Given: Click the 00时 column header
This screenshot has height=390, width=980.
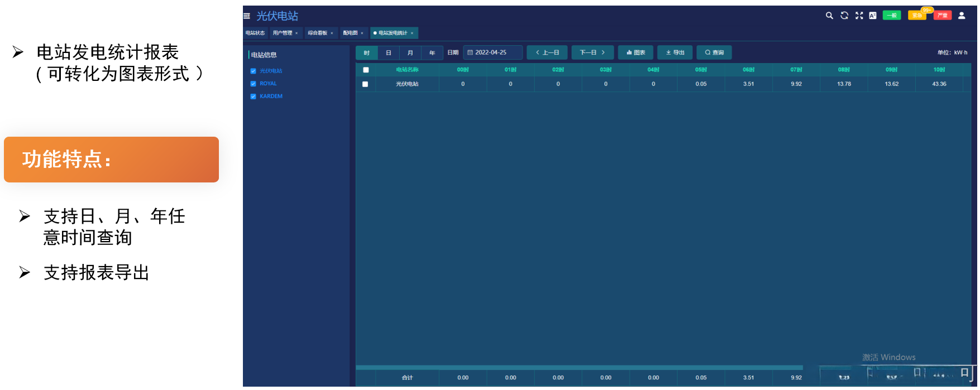Looking at the screenshot, I should (463, 70).
